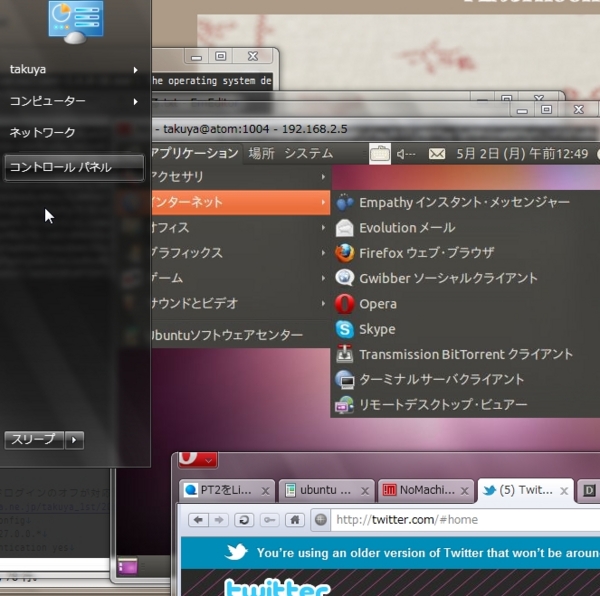Expand the コンピューター submenu arrow

click(x=135, y=102)
